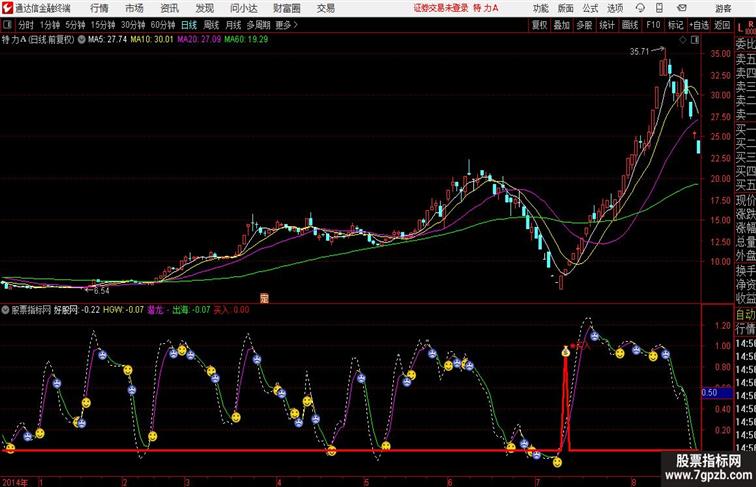Click the 买入: 0.00 indicator value
The height and width of the screenshot is (487, 756).
point(231,310)
